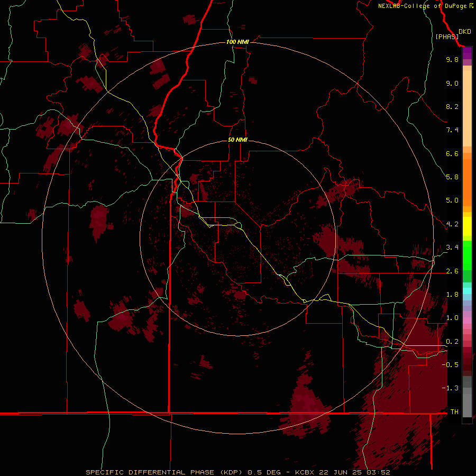Click the 100 NMI range ring label
Image resolution: width=476 pixels, height=476 pixels.
coord(237,42)
